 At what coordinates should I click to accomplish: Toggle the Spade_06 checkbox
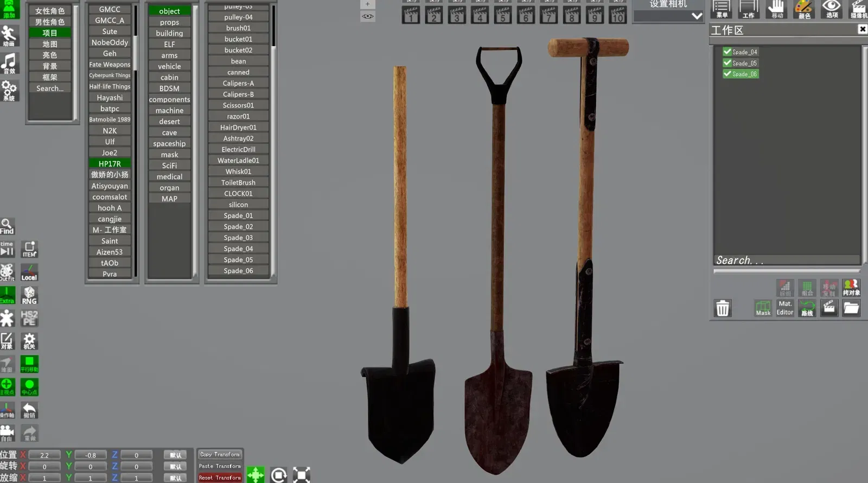tap(727, 74)
